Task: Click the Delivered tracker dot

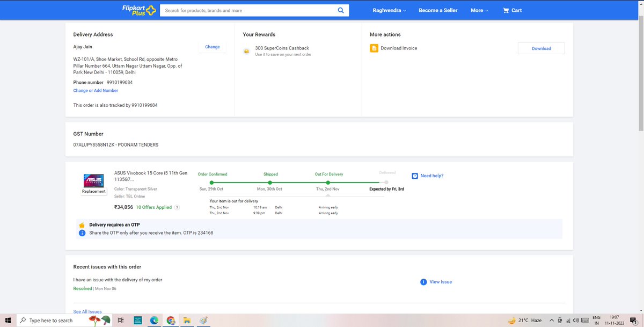Action: [x=386, y=183]
